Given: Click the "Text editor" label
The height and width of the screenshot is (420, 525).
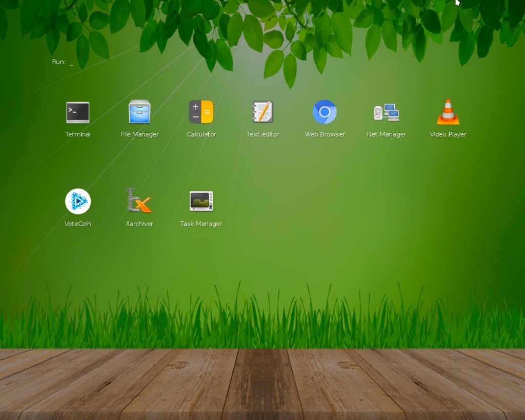Looking at the screenshot, I should (x=263, y=134).
